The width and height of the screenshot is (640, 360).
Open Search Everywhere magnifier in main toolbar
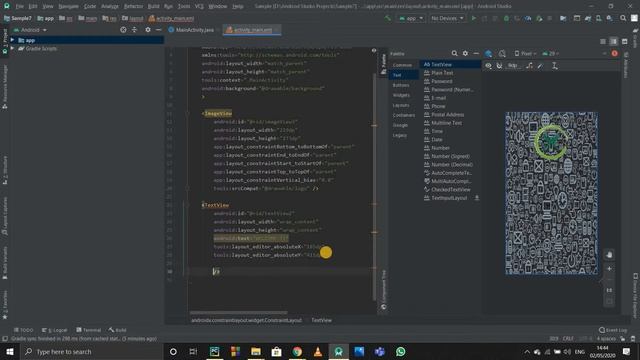(623, 18)
